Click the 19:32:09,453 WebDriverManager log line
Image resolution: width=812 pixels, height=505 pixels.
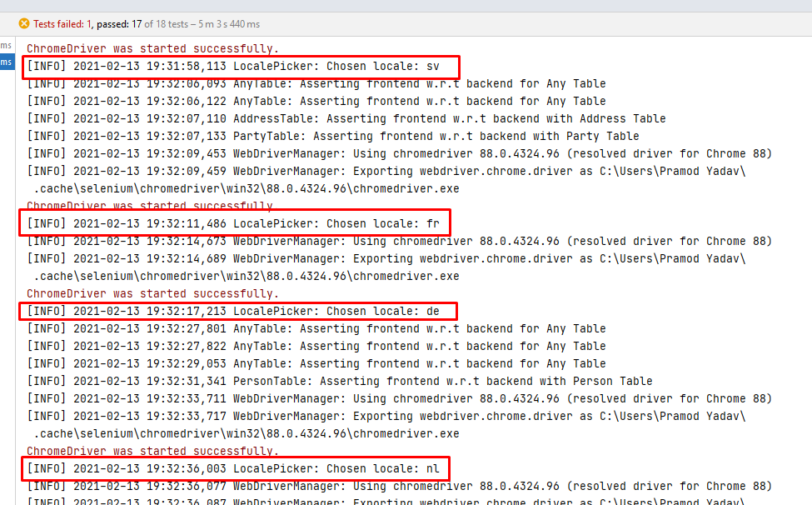click(399, 154)
